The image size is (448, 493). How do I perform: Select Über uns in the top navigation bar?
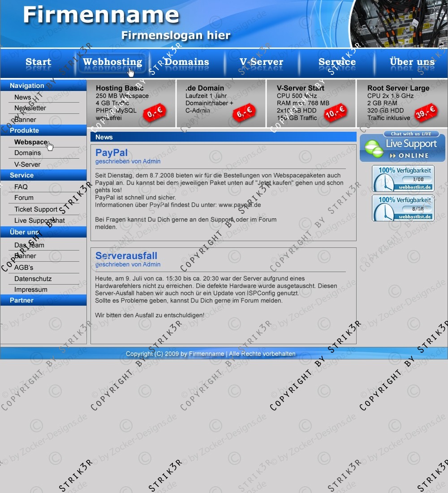point(412,62)
